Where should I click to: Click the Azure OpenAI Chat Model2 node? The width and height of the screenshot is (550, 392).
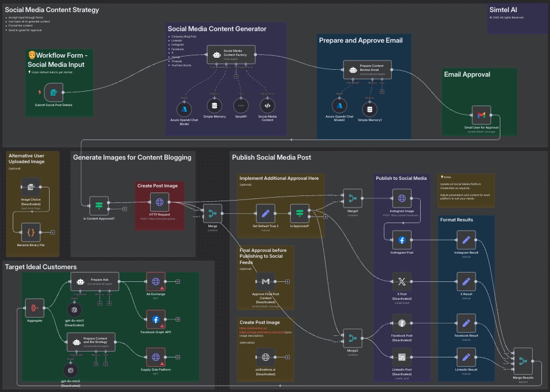(x=339, y=105)
